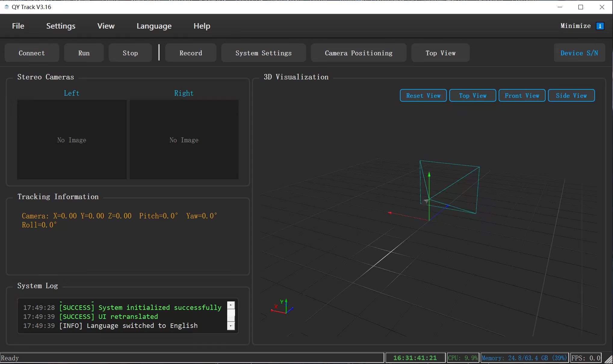Click the QY Track app icon in title bar

coord(7,7)
